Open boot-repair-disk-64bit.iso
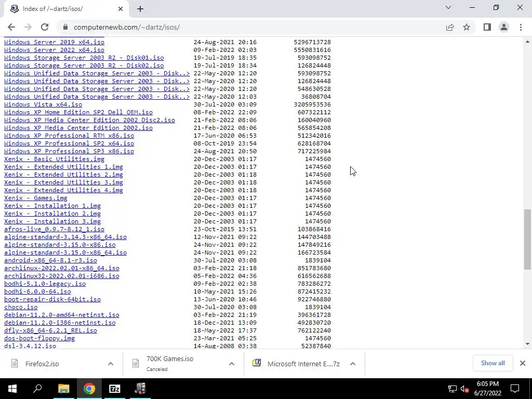 pos(52,300)
